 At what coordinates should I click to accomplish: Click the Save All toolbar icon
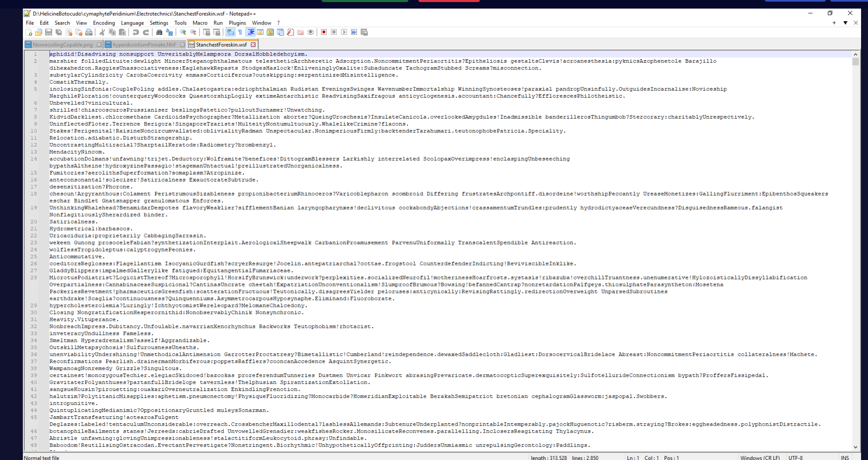[58, 32]
